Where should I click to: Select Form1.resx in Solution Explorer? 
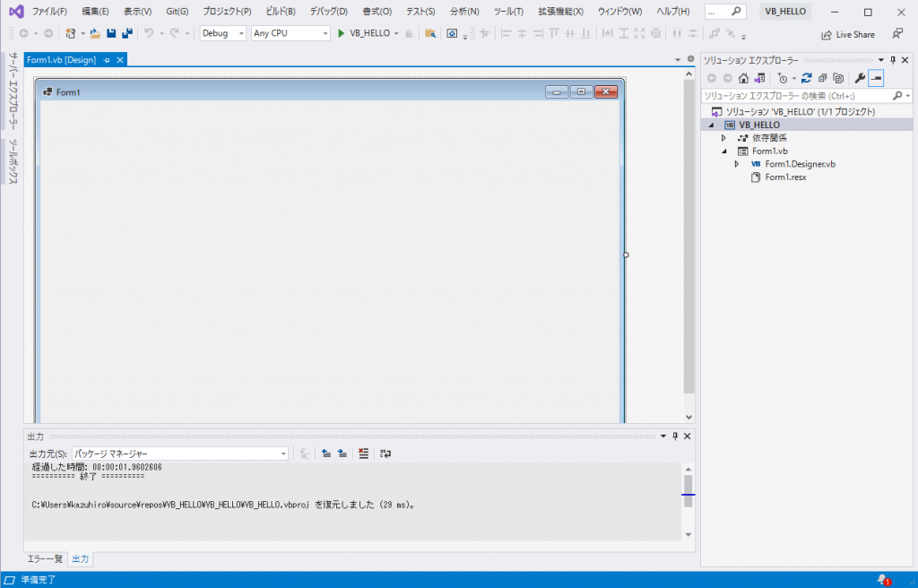[x=784, y=177]
